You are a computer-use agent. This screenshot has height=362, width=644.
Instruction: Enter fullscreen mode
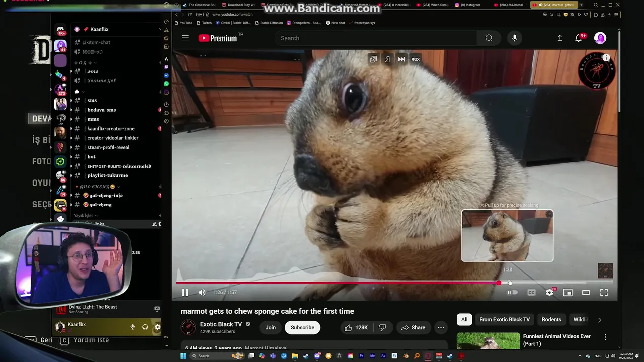(604, 292)
